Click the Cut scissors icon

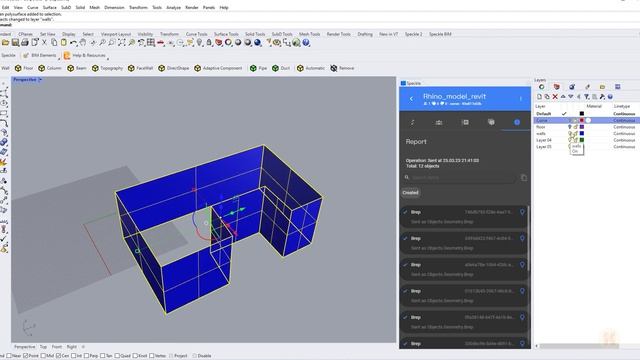(44, 42)
